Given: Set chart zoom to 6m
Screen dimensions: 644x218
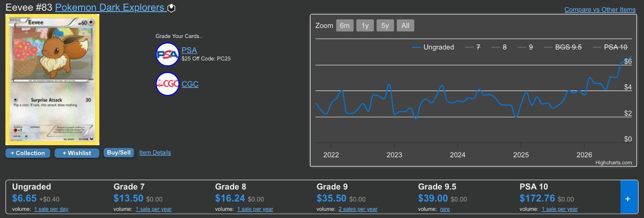Looking at the screenshot, I should pos(345,25).
